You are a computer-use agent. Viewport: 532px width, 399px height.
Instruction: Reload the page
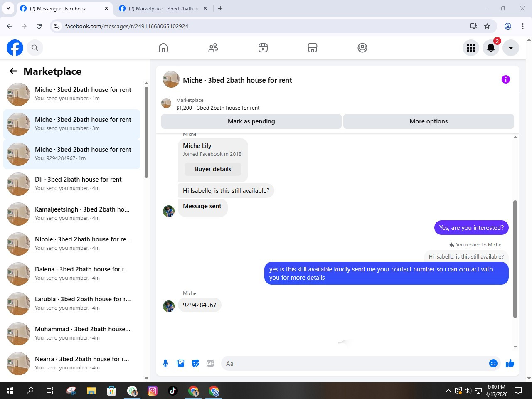tap(39, 26)
